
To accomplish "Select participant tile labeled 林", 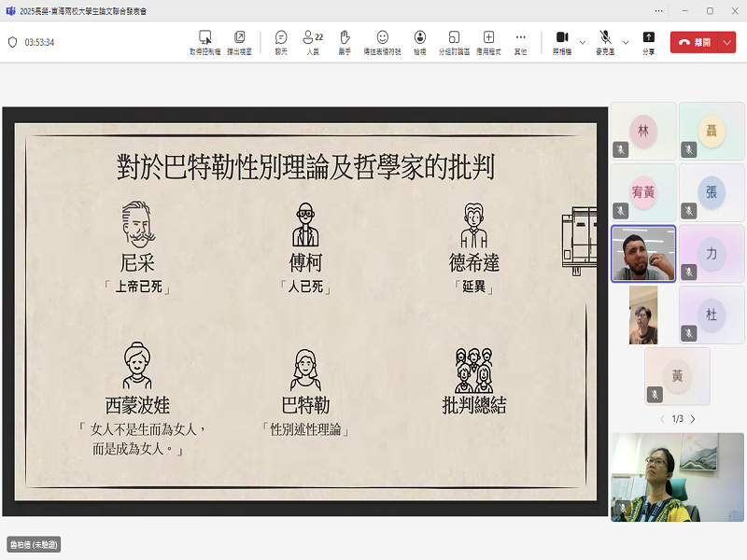I will [x=642, y=132].
